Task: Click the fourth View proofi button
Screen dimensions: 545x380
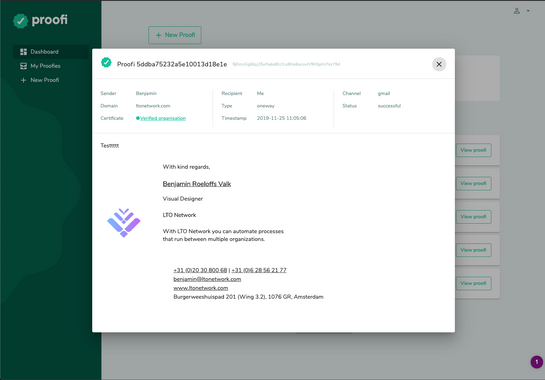Action: 473,250
